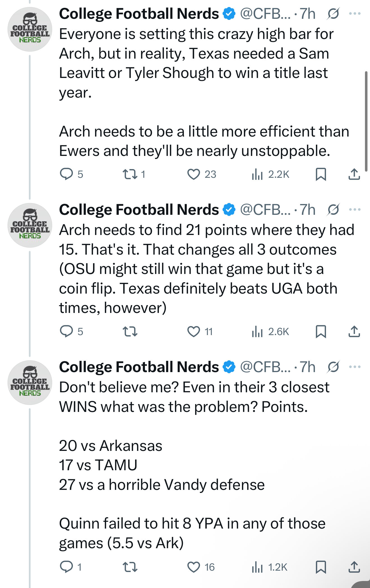Click the vertical scrollbar on the right edge
The height and width of the screenshot is (588, 370).
tap(366, 121)
